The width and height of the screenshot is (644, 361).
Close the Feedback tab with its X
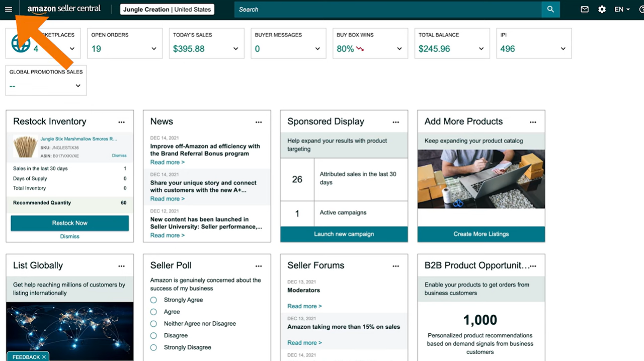click(44, 357)
